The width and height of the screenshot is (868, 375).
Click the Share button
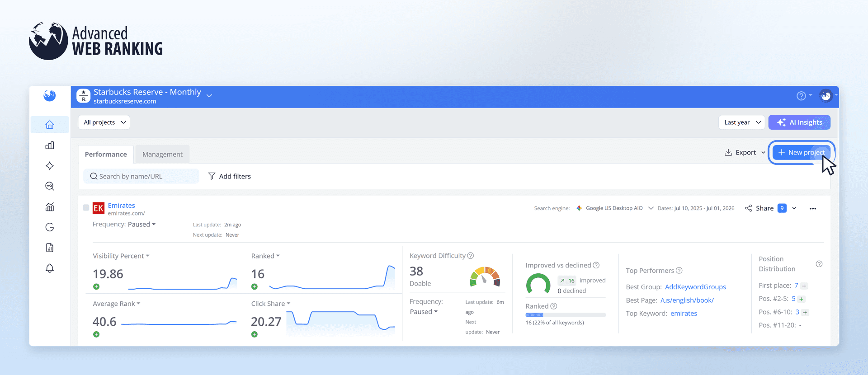tap(759, 208)
